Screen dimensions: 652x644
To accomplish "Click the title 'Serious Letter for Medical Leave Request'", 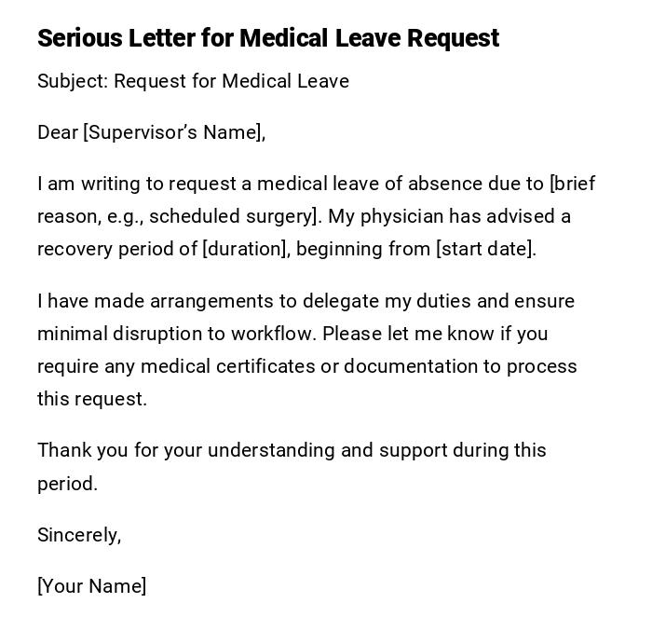I will (x=268, y=38).
